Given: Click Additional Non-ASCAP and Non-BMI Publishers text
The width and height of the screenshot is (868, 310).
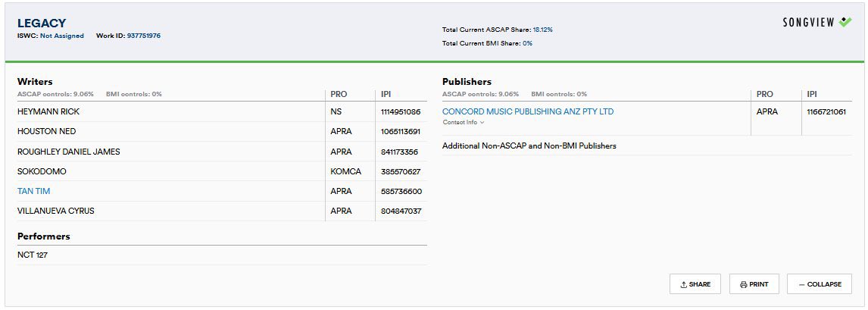Looking at the screenshot, I should [529, 146].
